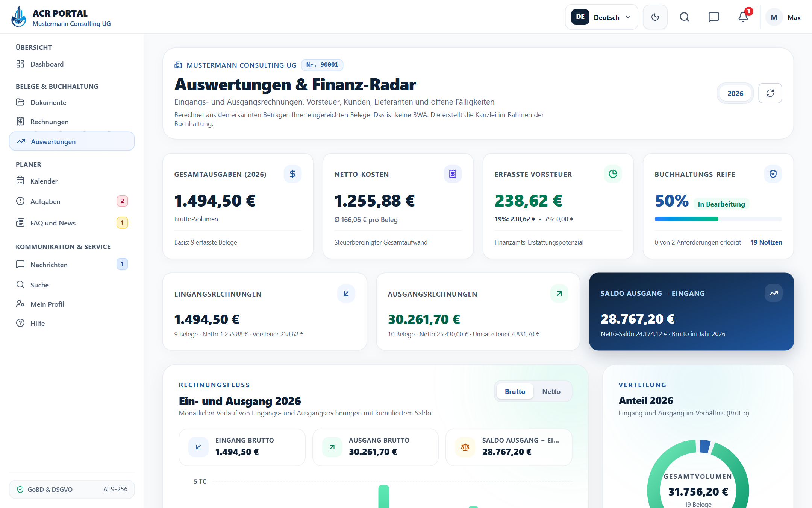
Task: Click the dollar icon on Gesamtausgaben card
Action: click(x=292, y=174)
